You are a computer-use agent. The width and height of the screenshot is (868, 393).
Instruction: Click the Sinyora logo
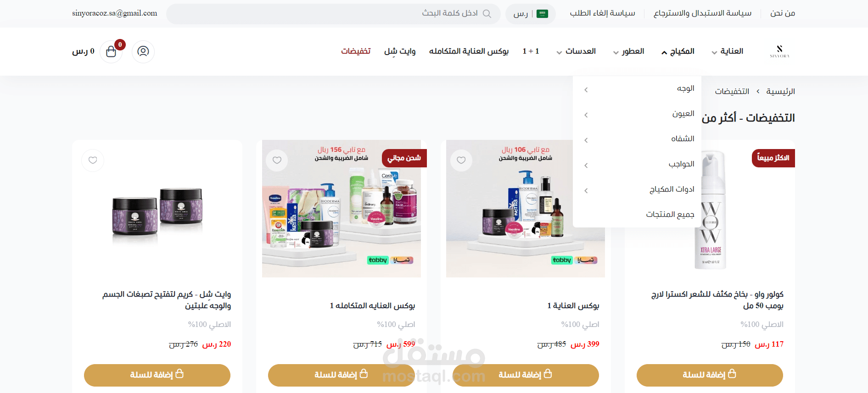pos(779,51)
